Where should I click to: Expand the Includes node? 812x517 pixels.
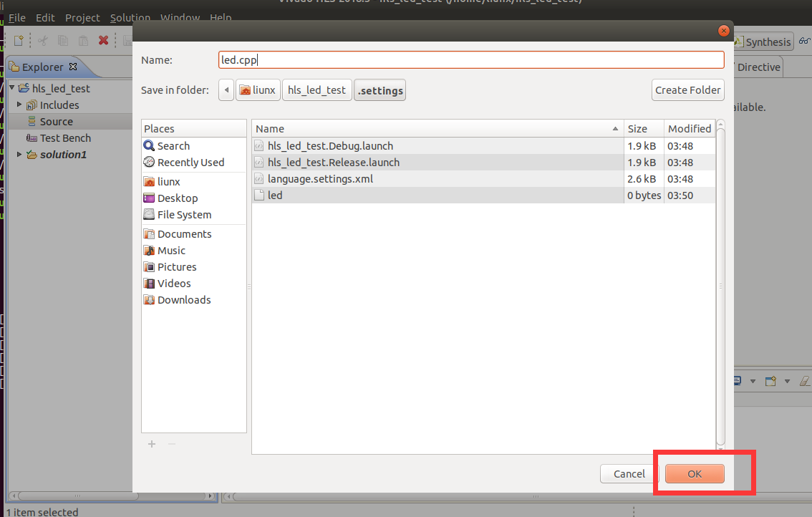coord(19,105)
